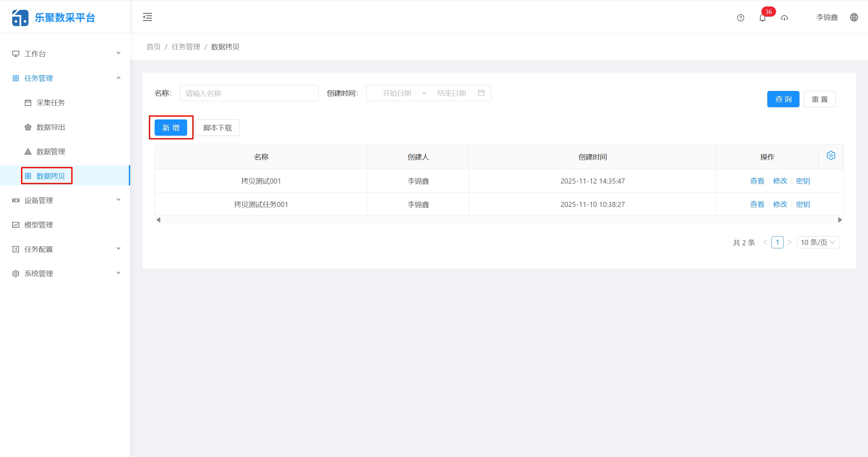Click the 乐聚数采平台 logo
This screenshot has height=457, width=868.
(54, 18)
